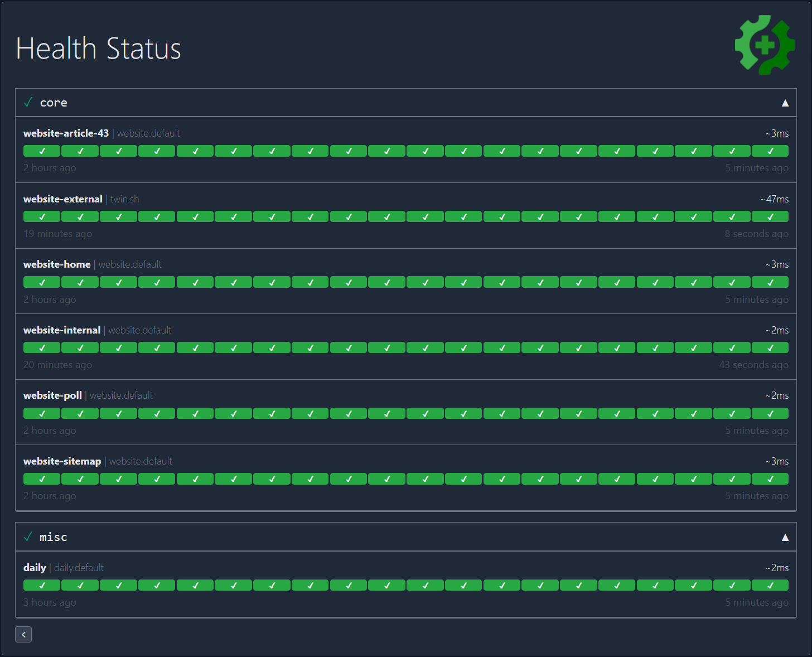This screenshot has height=657, width=812.
Task: Click the first check segment under website-article-43
Action: [x=41, y=151]
